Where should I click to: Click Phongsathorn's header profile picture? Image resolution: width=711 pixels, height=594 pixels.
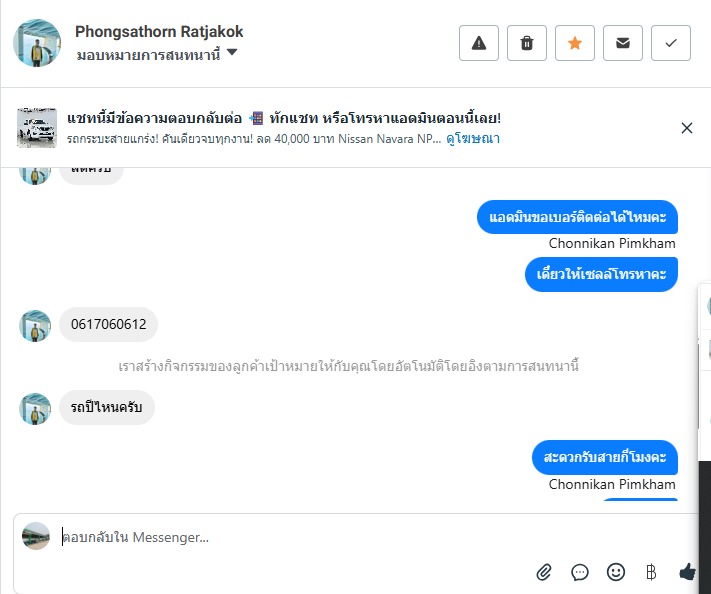click(37, 42)
